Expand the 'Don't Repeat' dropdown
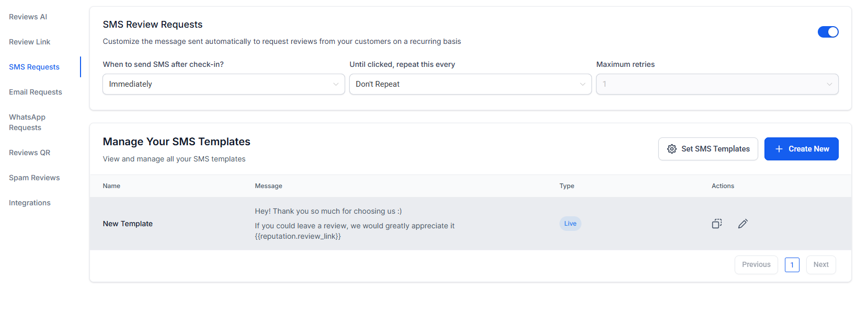This screenshot has height=326, width=868. click(x=470, y=84)
